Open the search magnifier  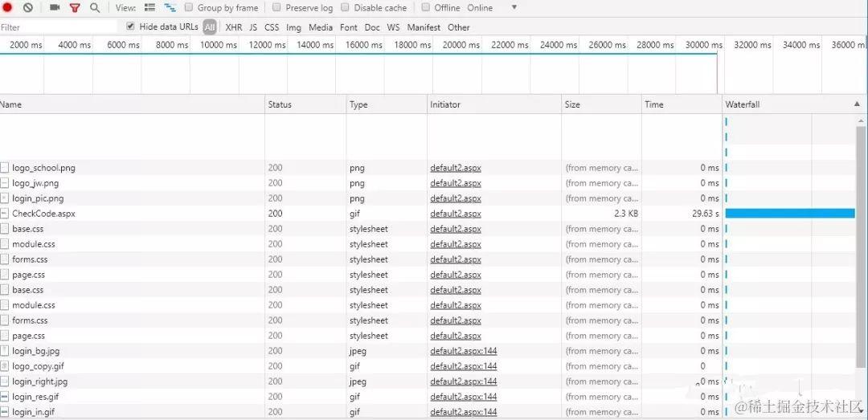coord(95,8)
